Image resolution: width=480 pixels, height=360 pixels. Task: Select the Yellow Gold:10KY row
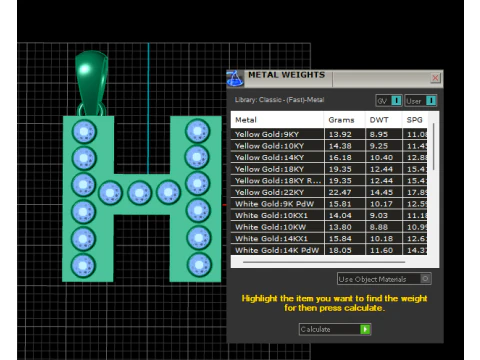pyautogui.click(x=329, y=146)
